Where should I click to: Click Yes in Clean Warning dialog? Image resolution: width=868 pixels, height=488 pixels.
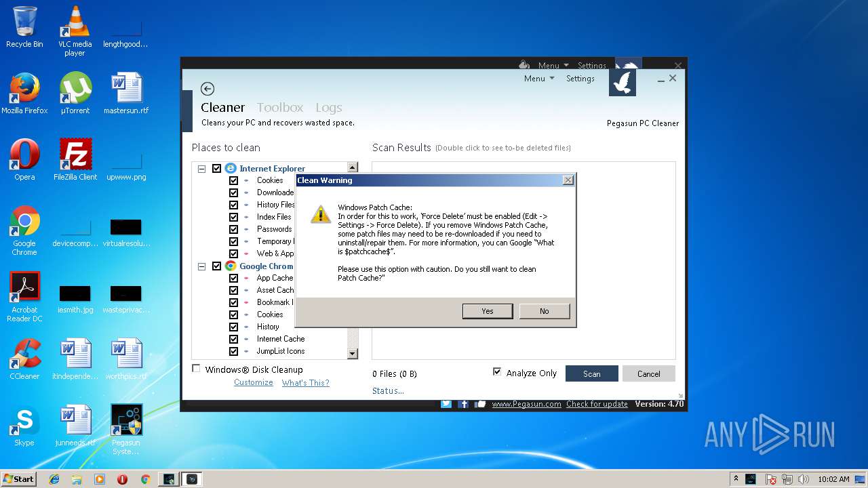[488, 311]
